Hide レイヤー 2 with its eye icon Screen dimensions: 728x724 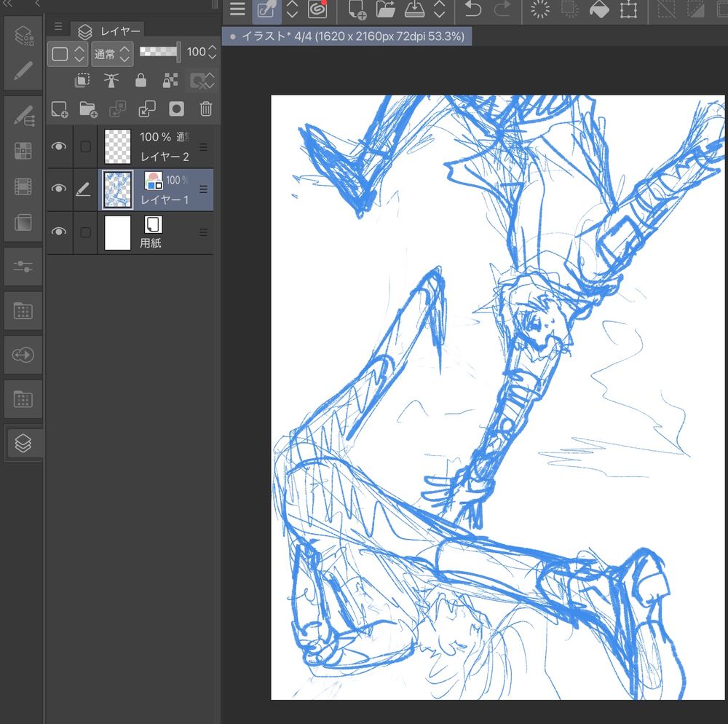(58, 146)
